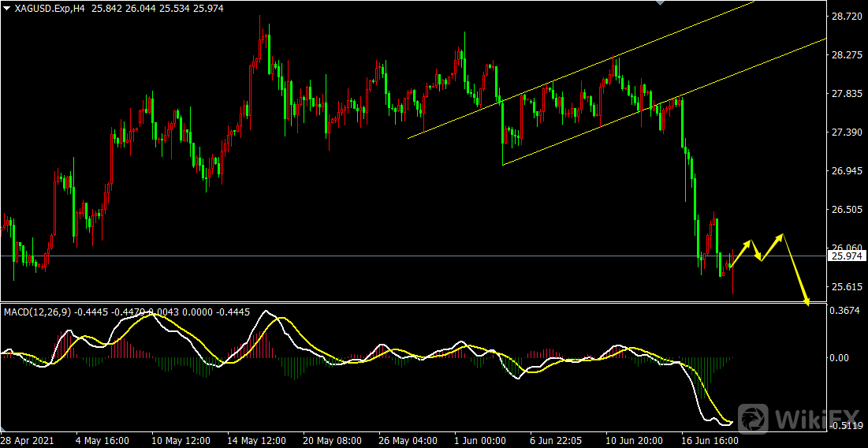868x448 pixels.
Task: Click the MACD(12,26,9) indicator label
Action: point(36,312)
